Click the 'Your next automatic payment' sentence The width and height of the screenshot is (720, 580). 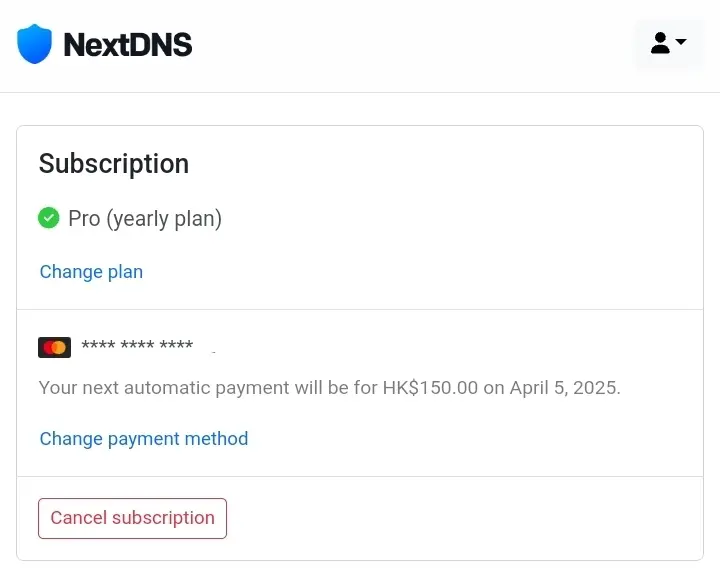(330, 388)
